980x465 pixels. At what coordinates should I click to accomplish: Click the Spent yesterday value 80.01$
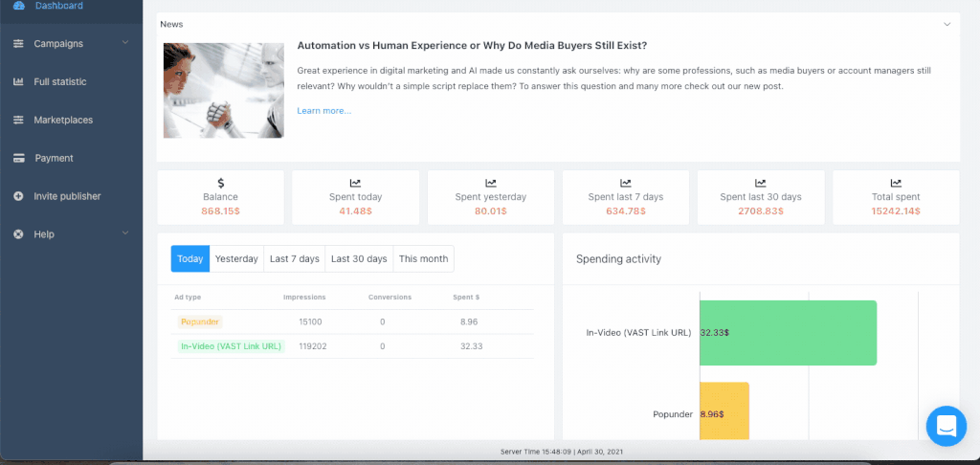click(491, 211)
